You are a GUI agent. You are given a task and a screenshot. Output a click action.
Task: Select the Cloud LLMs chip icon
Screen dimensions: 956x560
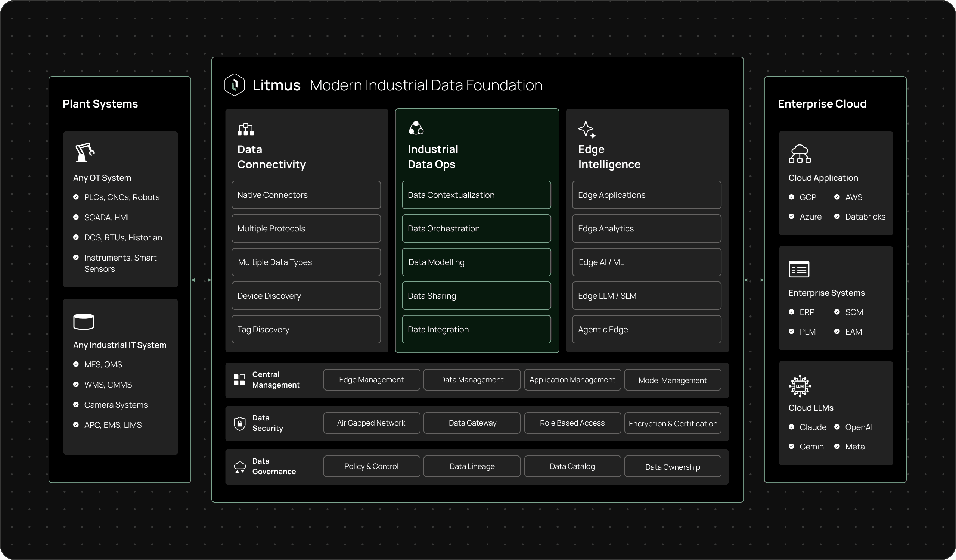click(800, 385)
